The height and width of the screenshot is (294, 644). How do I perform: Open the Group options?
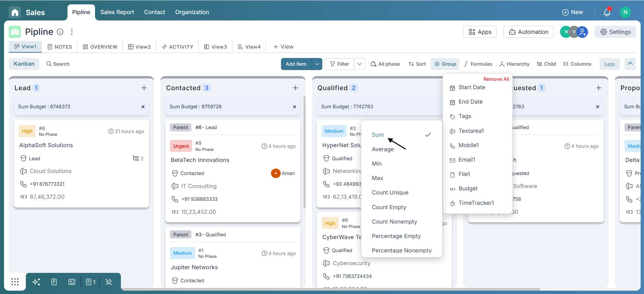[x=445, y=64]
